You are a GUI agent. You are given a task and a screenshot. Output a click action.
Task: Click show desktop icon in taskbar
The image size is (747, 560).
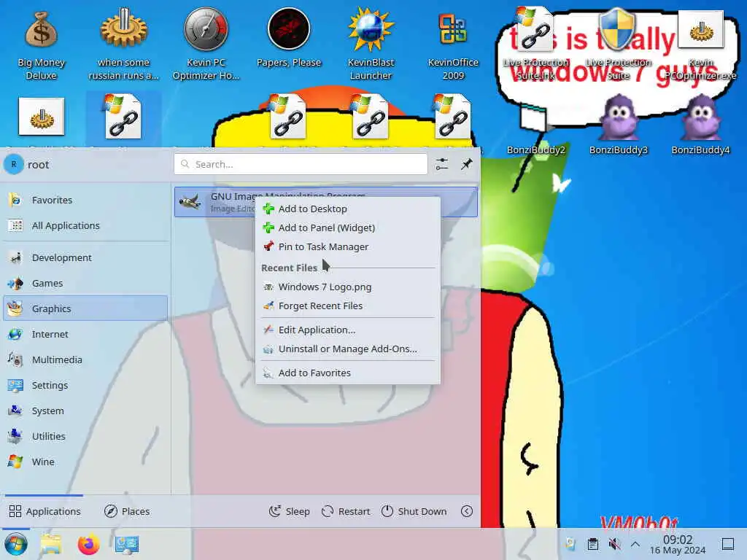[727, 544]
